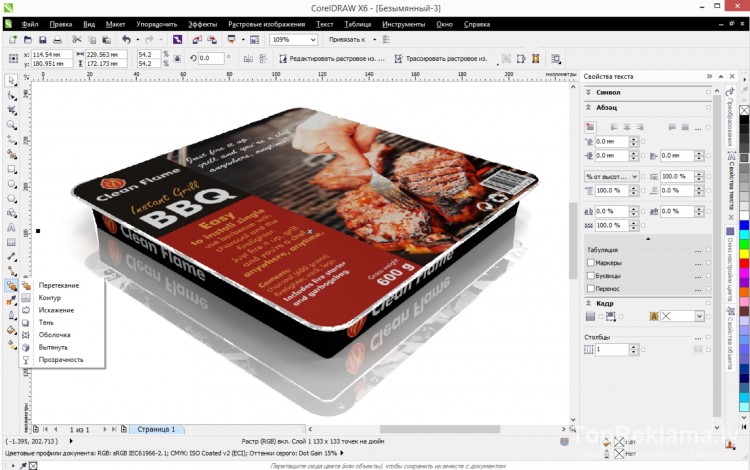The image size is (750, 470).
Task: Click the Undo arrow icon
Action: 126,40
